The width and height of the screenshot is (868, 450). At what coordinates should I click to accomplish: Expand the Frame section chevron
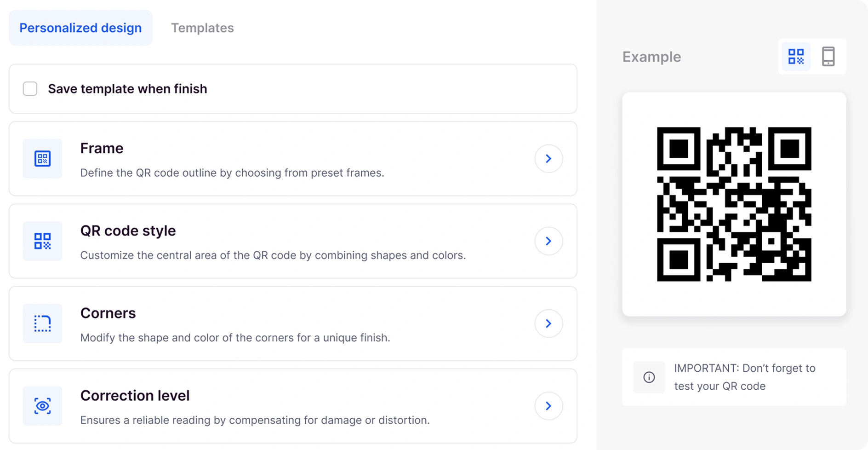(x=548, y=159)
